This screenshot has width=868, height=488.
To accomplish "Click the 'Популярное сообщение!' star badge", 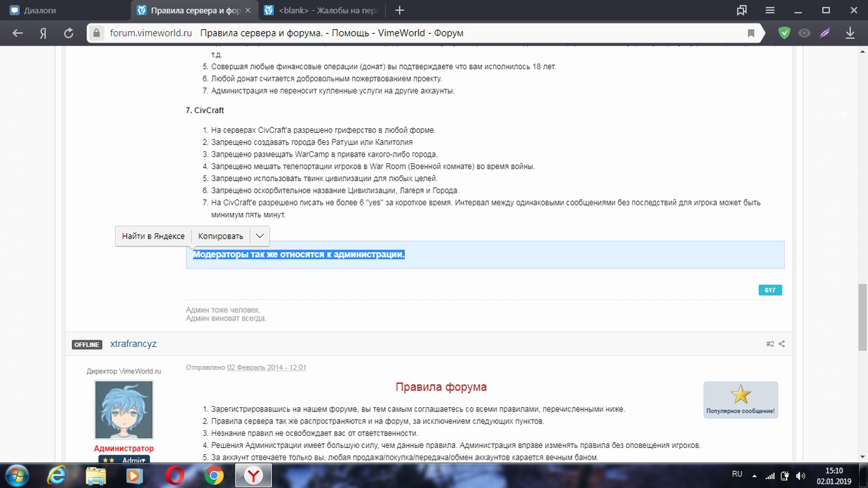I will [741, 400].
